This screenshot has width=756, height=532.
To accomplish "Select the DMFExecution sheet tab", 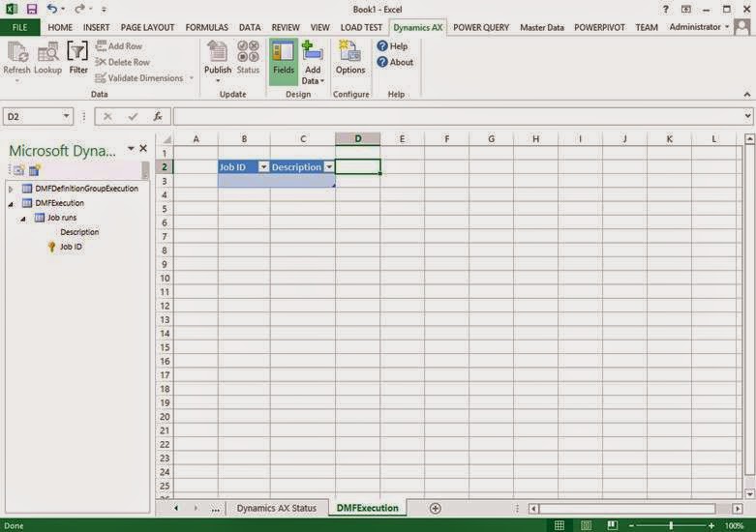I will point(368,508).
